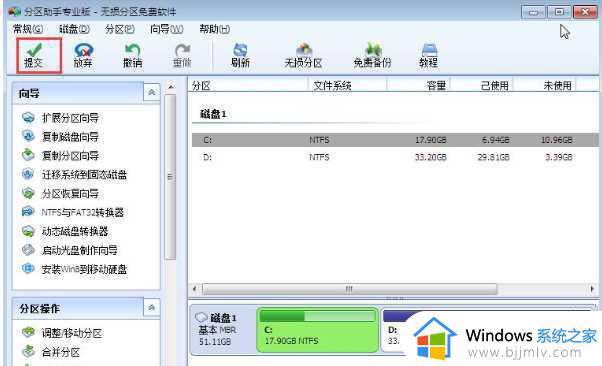Maximize the 分区助手 window
This screenshot has height=366, width=602.
pos(559,12)
